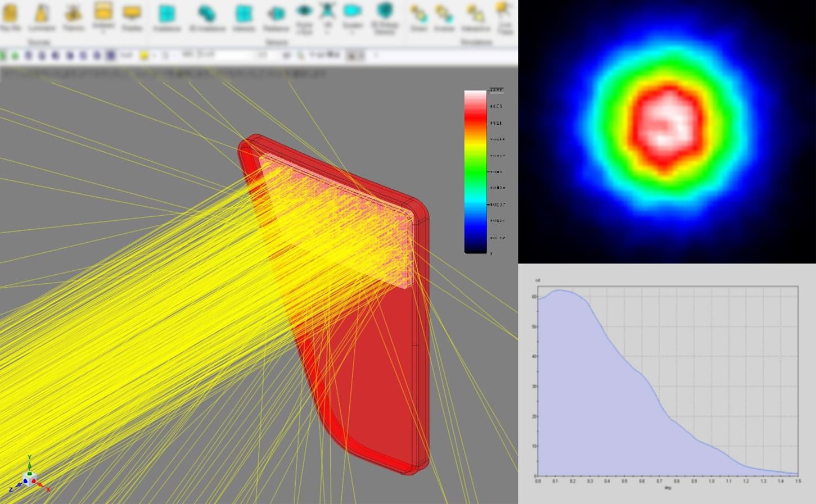This screenshot has width=816, height=504.
Task: Click the false-color scale gradient bar
Action: (x=474, y=169)
